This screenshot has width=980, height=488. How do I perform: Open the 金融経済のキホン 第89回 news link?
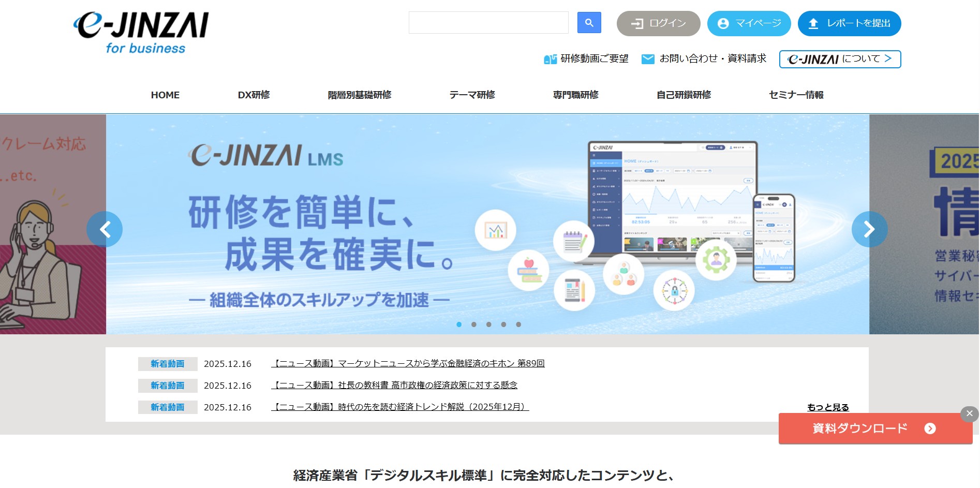409,363
